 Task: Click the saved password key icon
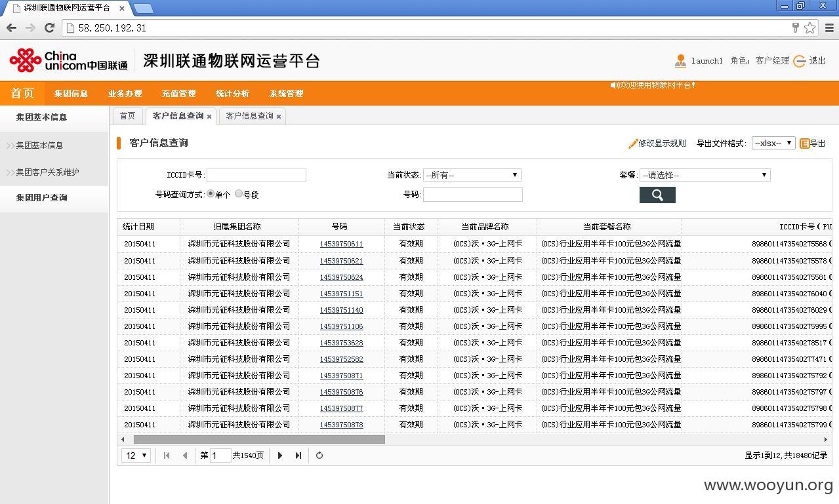[x=796, y=28]
